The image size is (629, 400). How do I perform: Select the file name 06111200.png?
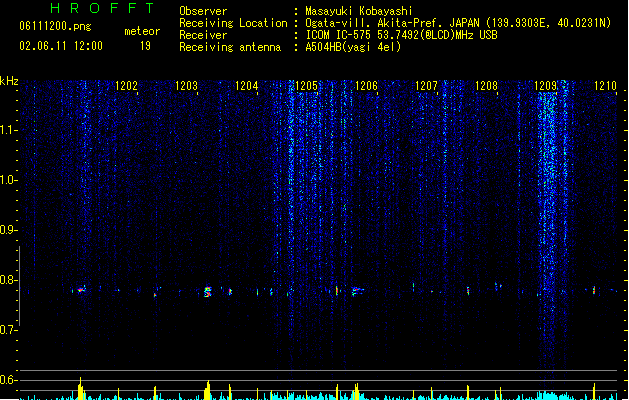click(55, 26)
